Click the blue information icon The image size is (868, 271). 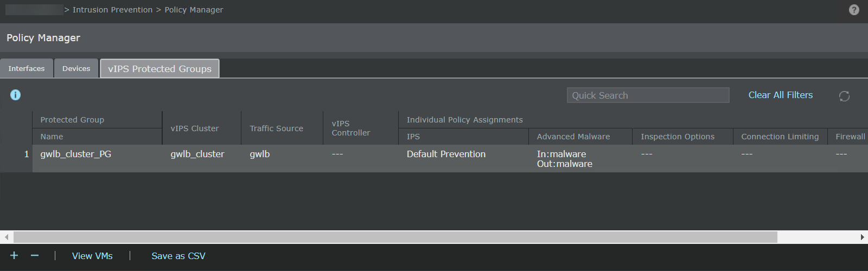(16, 95)
